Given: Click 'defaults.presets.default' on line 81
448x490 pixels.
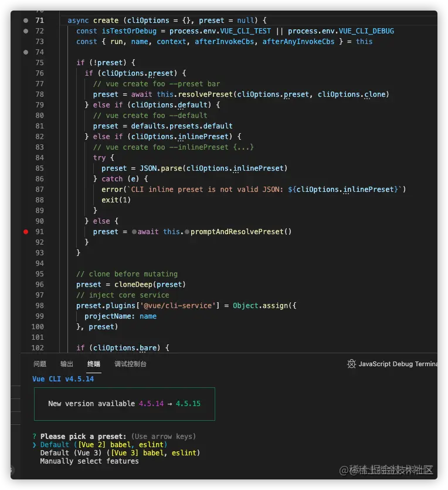Looking at the screenshot, I should click(182, 126).
